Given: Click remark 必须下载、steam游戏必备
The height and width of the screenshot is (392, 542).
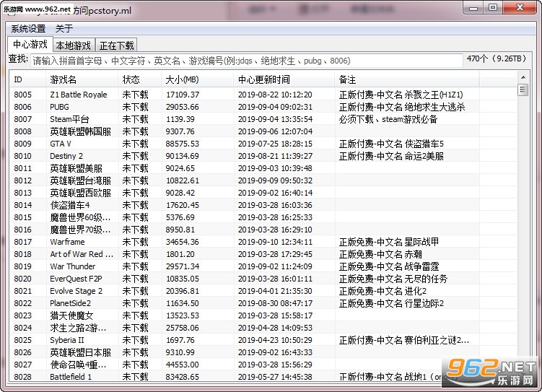Looking at the screenshot, I should (x=388, y=119).
